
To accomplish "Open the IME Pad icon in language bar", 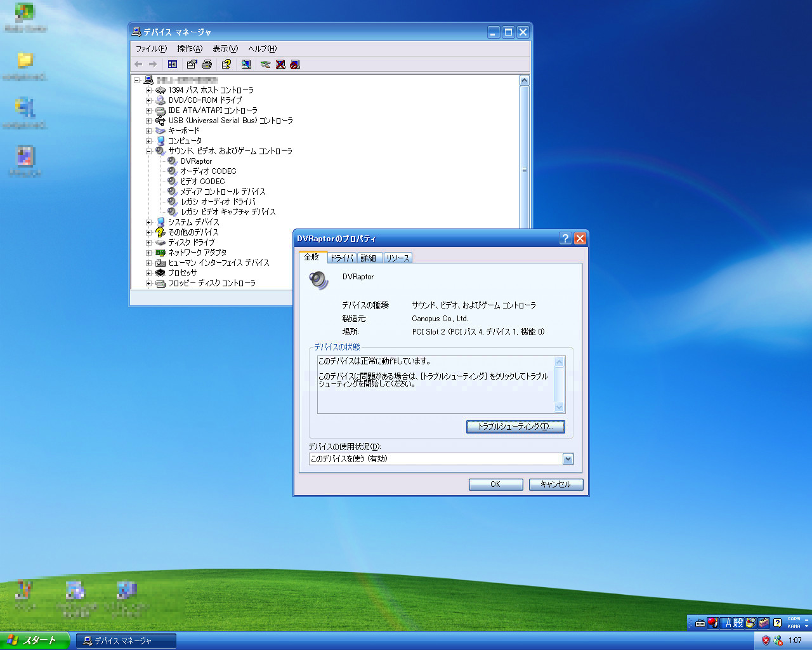I will 750,623.
